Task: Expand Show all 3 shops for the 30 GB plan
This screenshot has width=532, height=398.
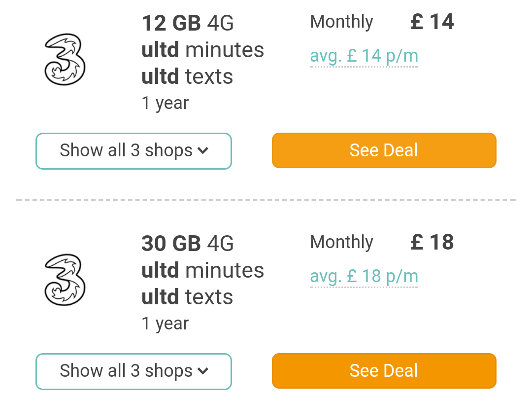Action: point(133,371)
